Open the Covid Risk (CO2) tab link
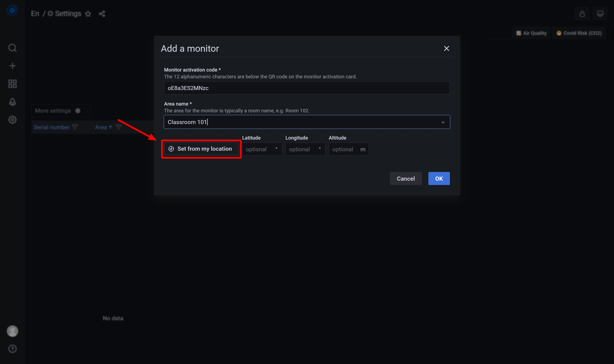 (579, 33)
